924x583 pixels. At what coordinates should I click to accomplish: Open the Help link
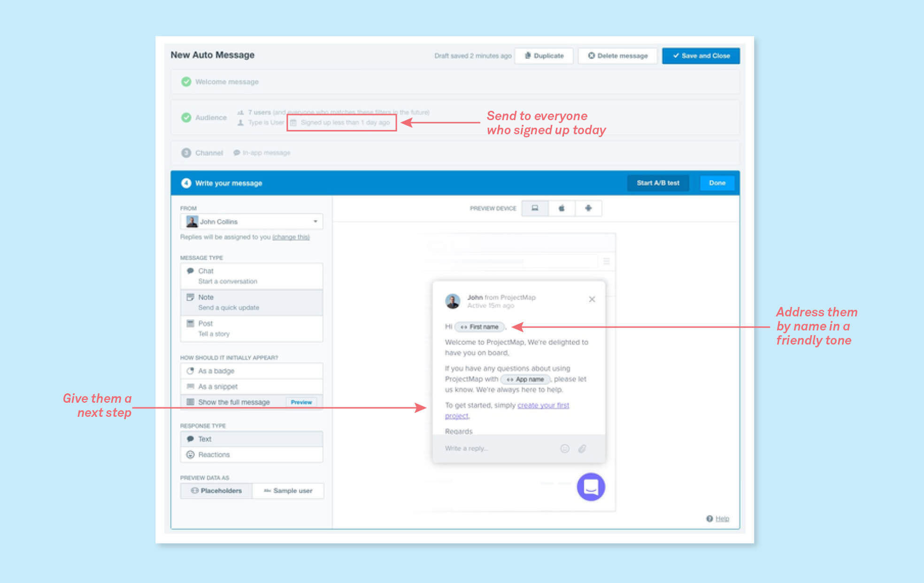tap(722, 519)
